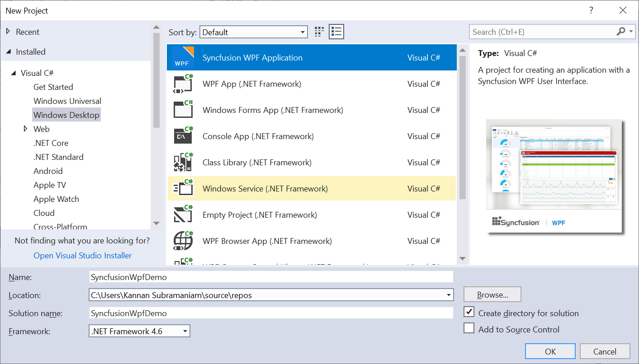This screenshot has width=639, height=364.
Task: Click the Solution name field
Action: pyautogui.click(x=271, y=313)
